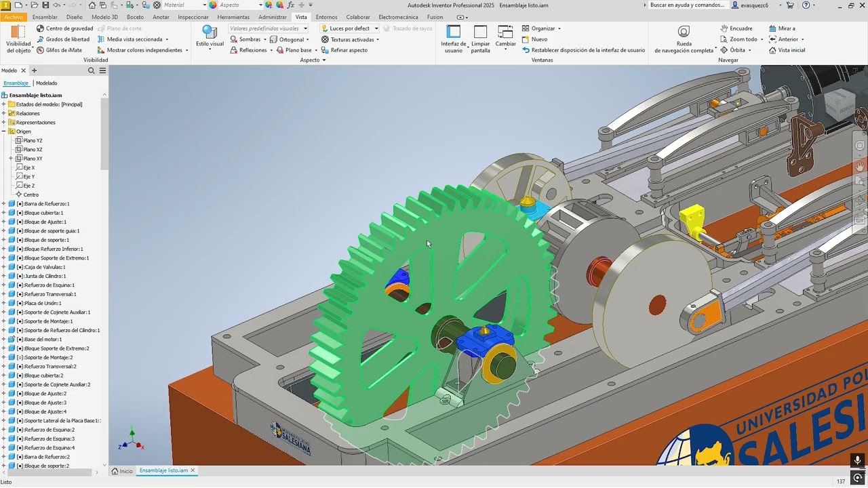Image resolution: width=868 pixels, height=488 pixels.
Task: Click the Anterior view icon
Action: pos(772,39)
